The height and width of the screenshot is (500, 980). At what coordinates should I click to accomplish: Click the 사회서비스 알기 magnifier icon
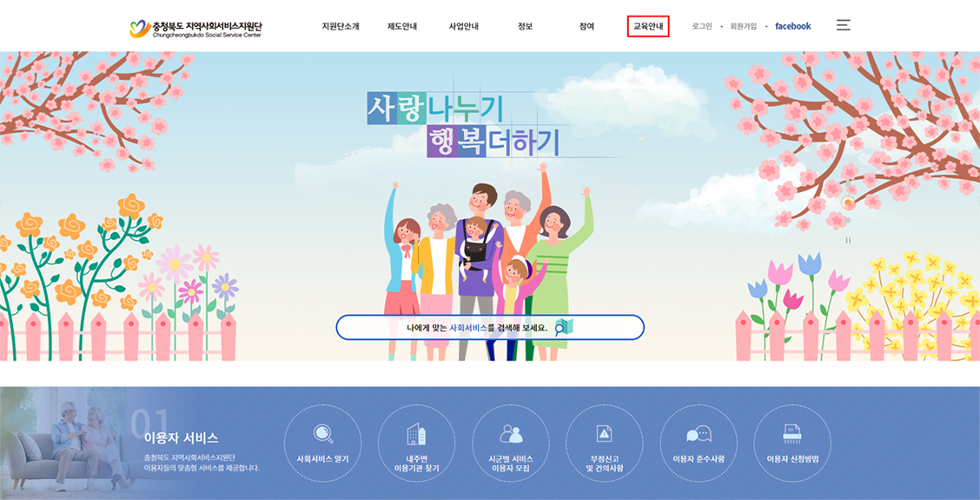323,433
